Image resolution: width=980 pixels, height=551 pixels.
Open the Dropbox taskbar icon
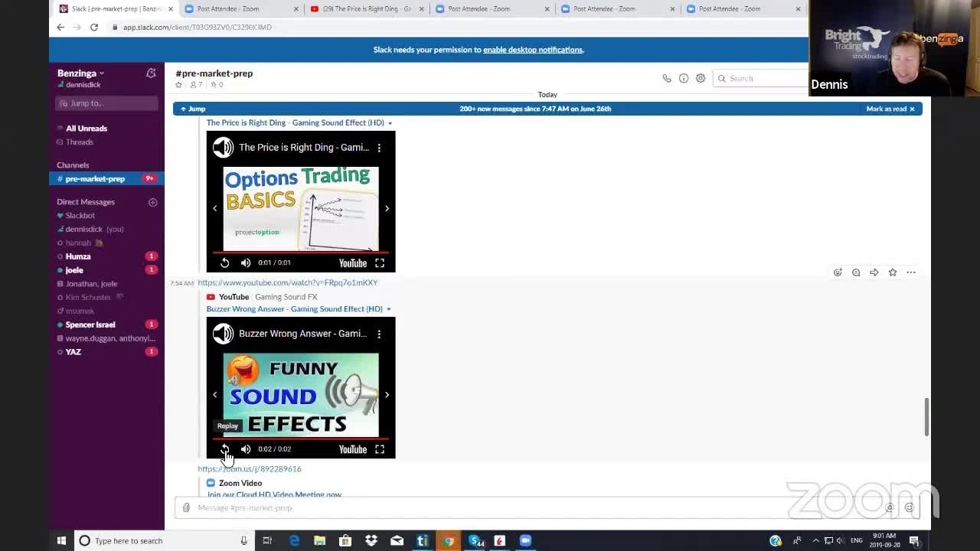(371, 541)
